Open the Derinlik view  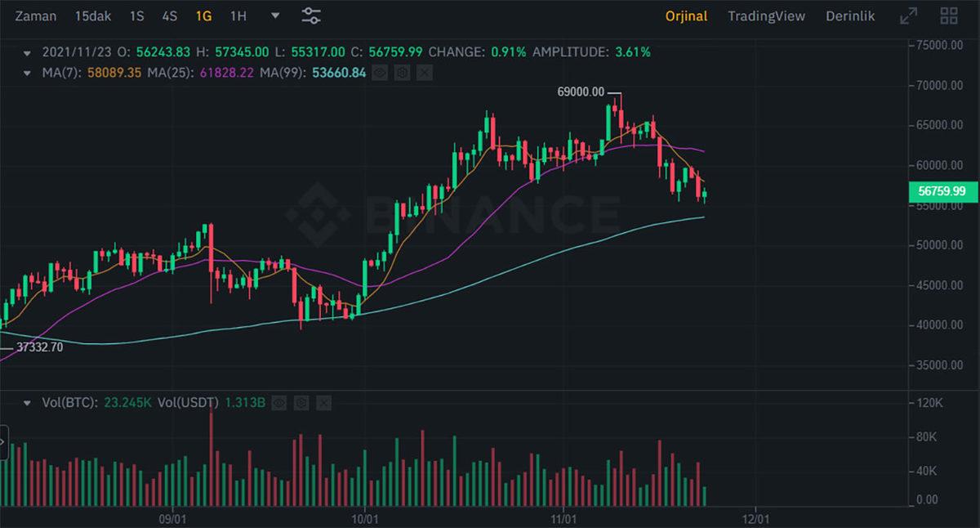pos(849,15)
